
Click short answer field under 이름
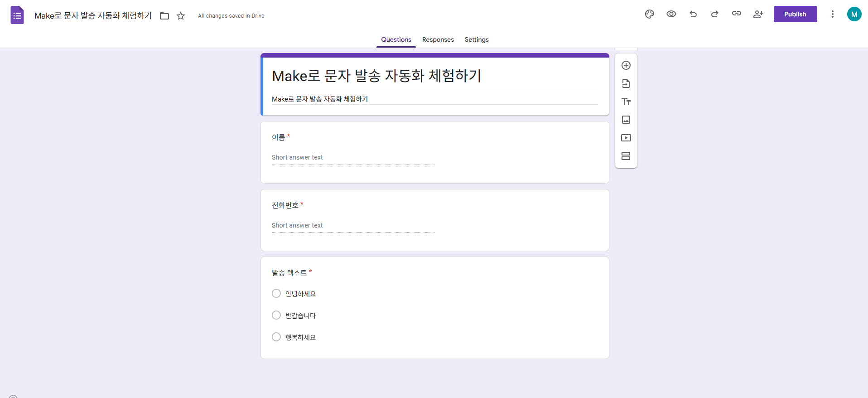tap(353, 158)
